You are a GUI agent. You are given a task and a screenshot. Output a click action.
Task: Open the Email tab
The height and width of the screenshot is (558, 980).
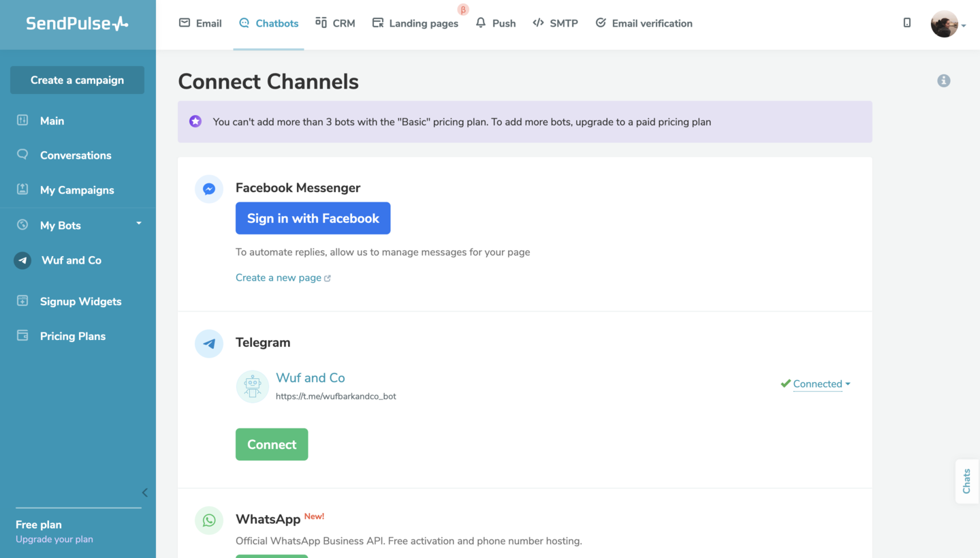[x=200, y=23]
